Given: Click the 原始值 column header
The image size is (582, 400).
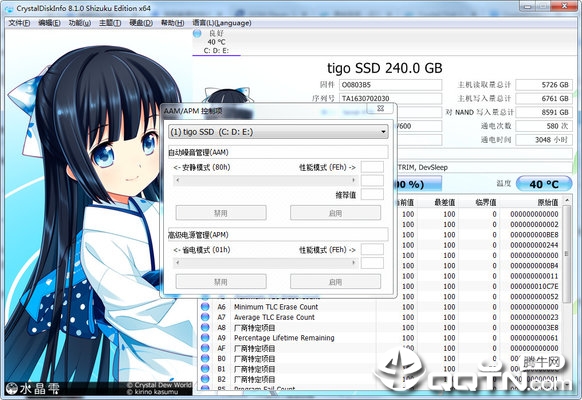Looking at the screenshot, I should click(531, 203).
